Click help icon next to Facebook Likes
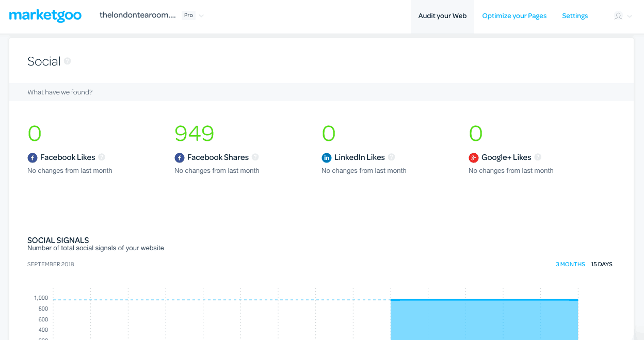 [x=102, y=157]
